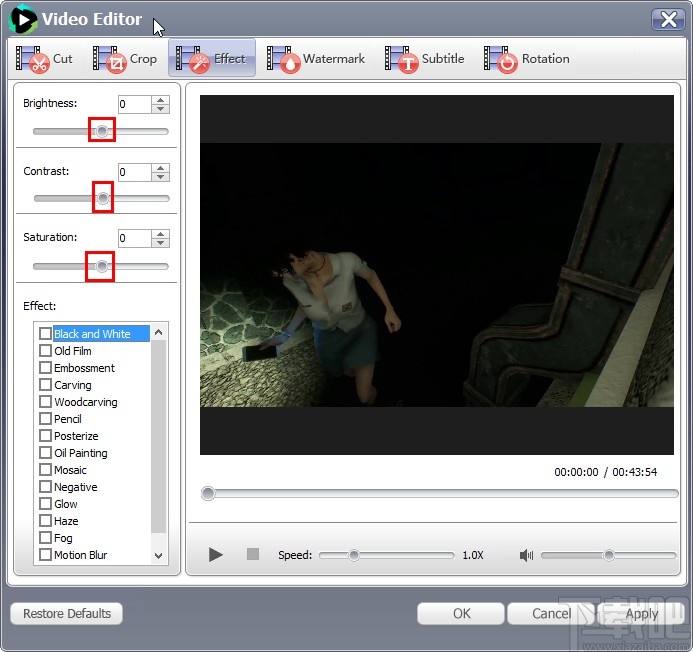Click effect list scroll down arrow

[x=159, y=556]
